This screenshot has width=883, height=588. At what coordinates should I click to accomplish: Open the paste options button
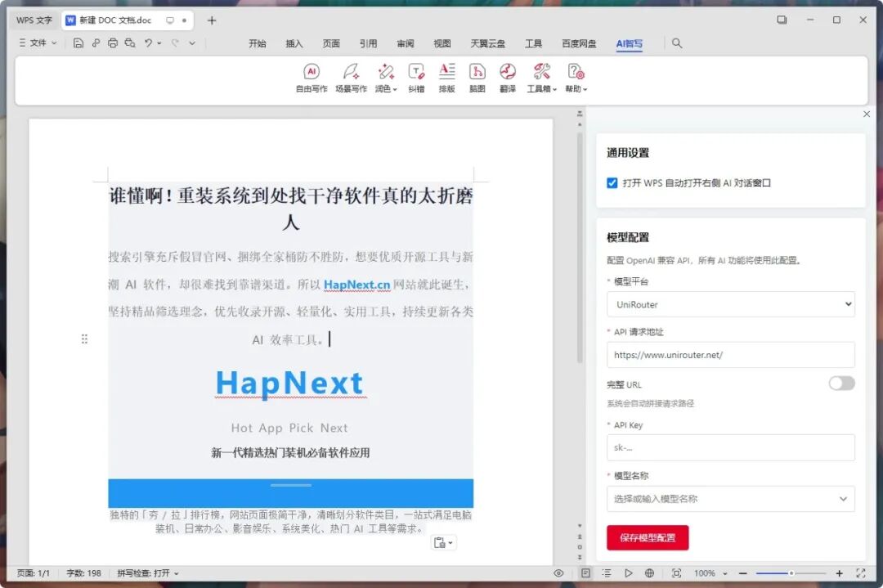443,542
